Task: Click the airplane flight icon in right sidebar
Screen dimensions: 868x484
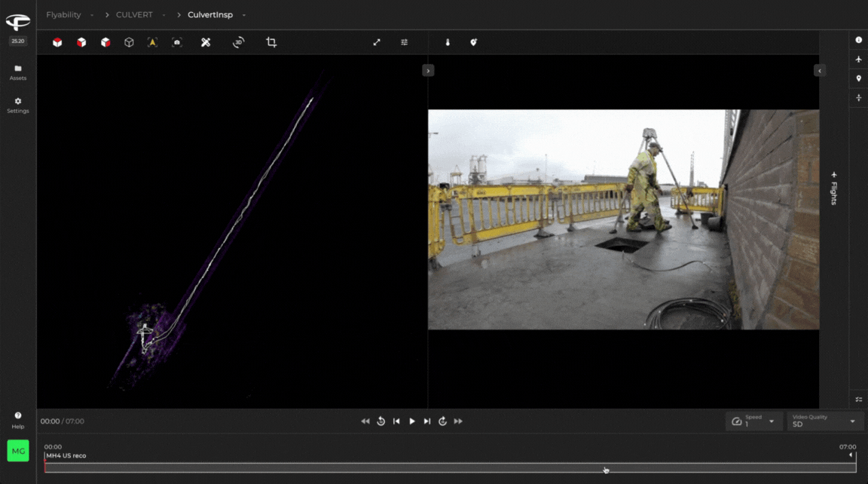Action: [x=858, y=60]
